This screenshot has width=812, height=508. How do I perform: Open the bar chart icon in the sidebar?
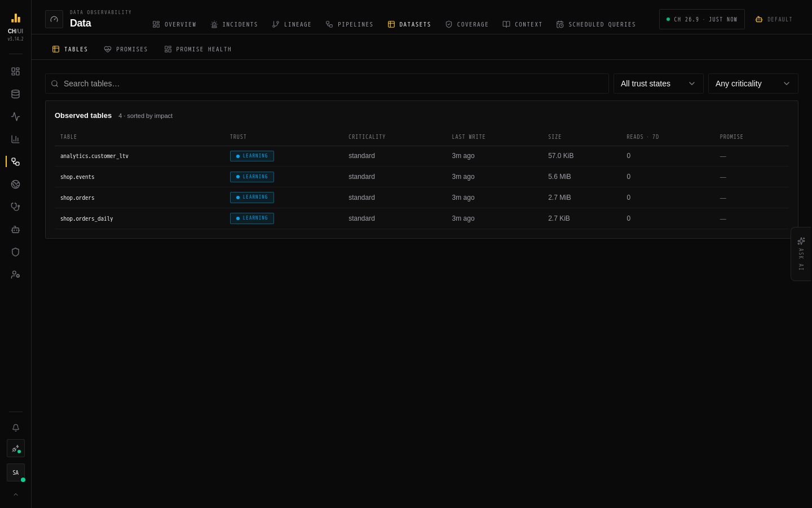(15, 139)
